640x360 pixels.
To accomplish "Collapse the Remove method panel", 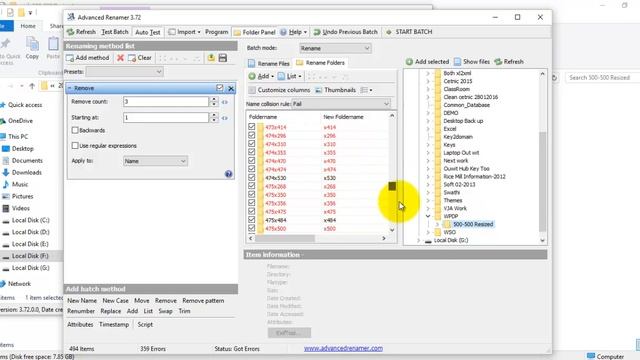I will tap(70, 88).
